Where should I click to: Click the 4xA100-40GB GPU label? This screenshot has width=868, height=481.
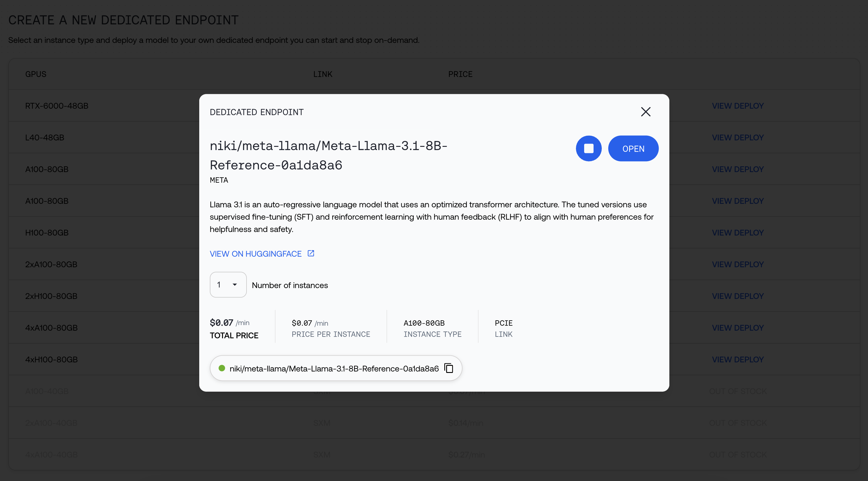point(51,455)
